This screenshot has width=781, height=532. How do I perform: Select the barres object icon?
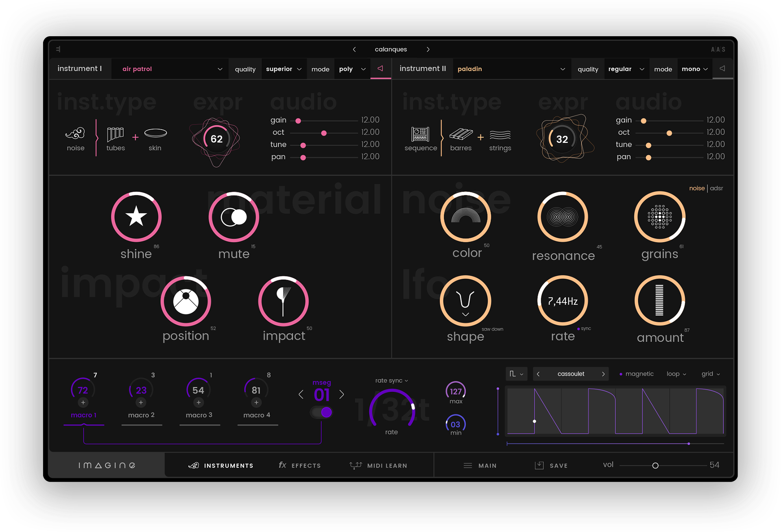pyautogui.click(x=461, y=134)
